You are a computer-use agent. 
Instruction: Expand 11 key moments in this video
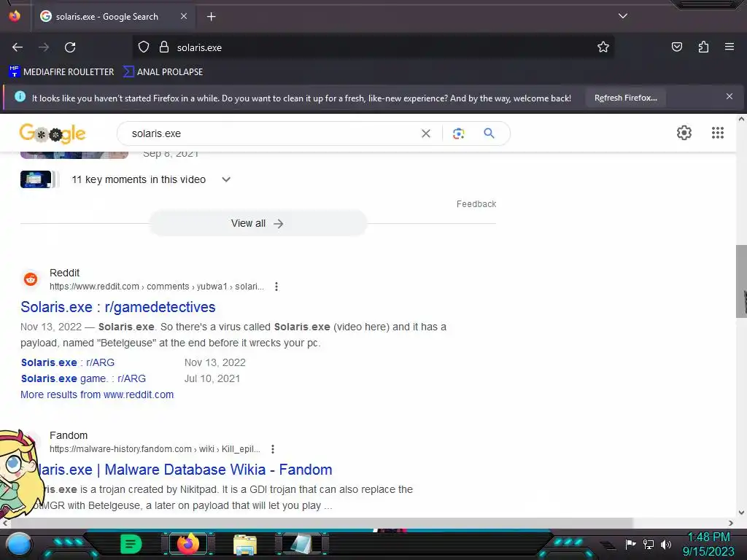(226, 179)
